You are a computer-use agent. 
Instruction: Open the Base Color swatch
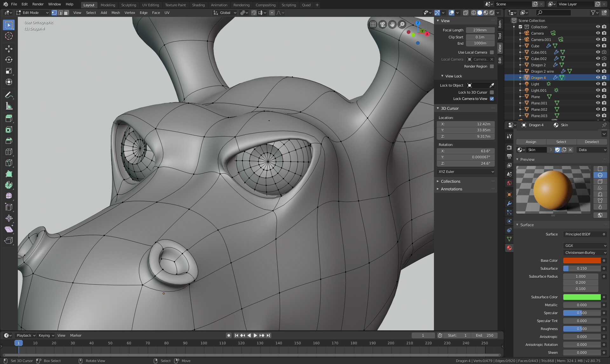581,261
